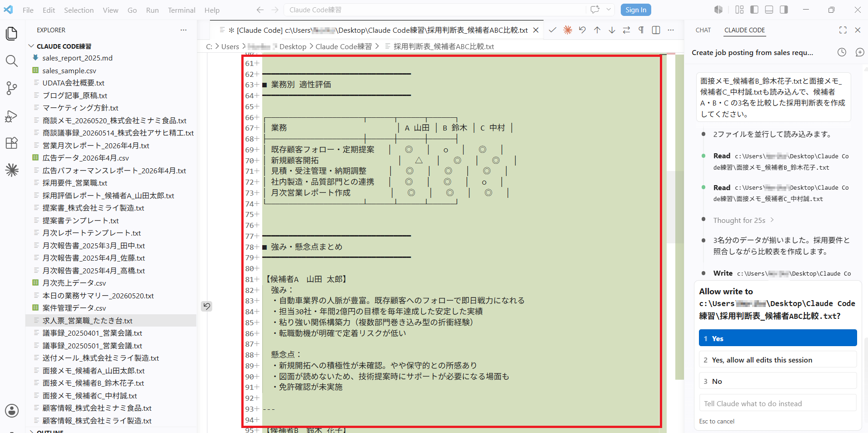Open Claude Code from the activity bar
Image resolution: width=868 pixels, height=433 pixels.
(12, 170)
